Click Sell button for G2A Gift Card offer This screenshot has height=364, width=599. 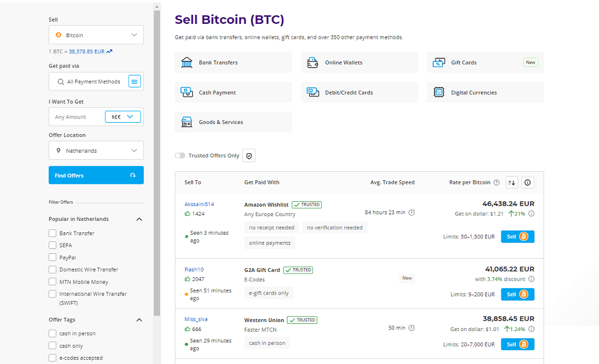click(x=518, y=294)
